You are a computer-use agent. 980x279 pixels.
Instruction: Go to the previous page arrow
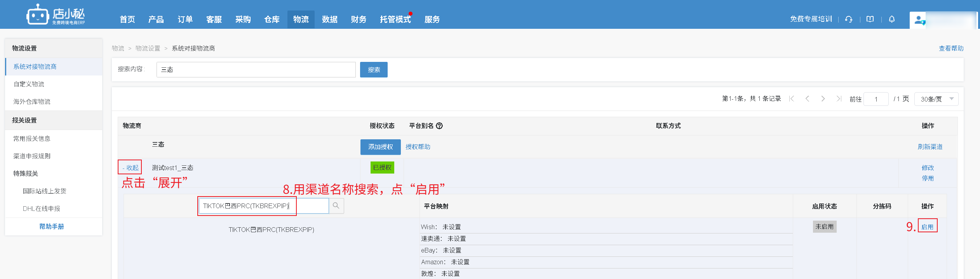(x=807, y=99)
